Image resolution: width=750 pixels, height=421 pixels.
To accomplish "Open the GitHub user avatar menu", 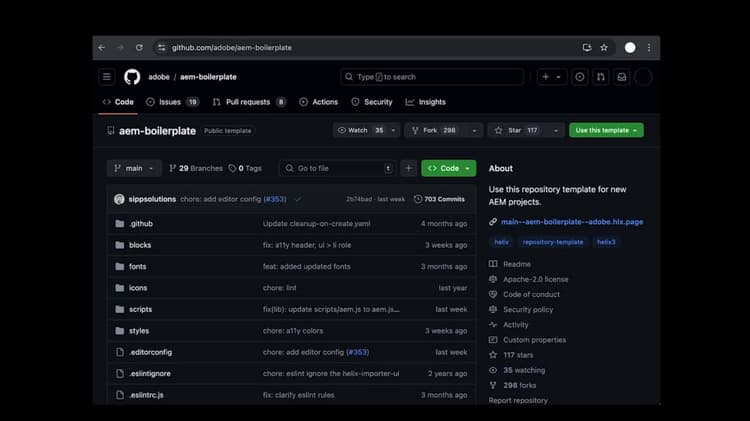I will tap(643, 77).
